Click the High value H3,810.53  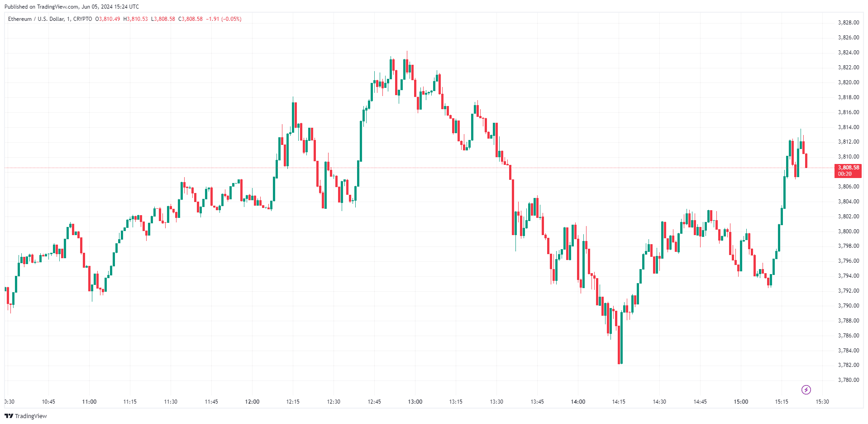click(x=136, y=19)
